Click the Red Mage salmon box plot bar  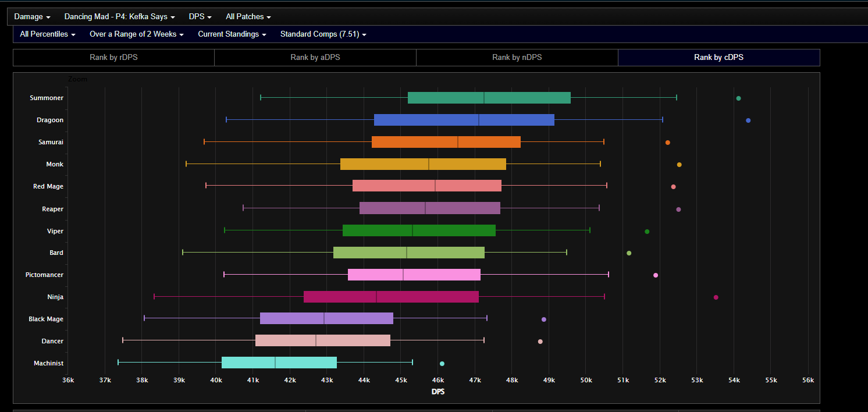[x=427, y=186]
